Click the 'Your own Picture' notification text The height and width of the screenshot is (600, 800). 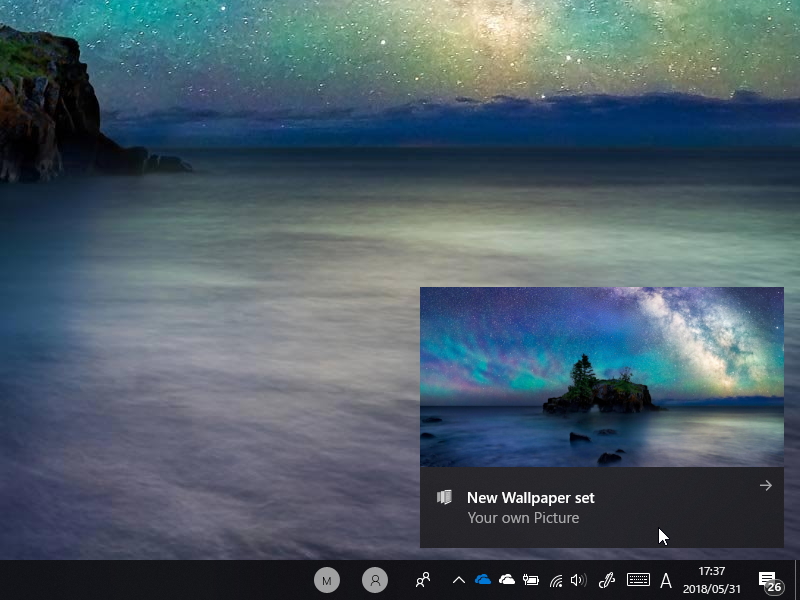[x=523, y=518]
